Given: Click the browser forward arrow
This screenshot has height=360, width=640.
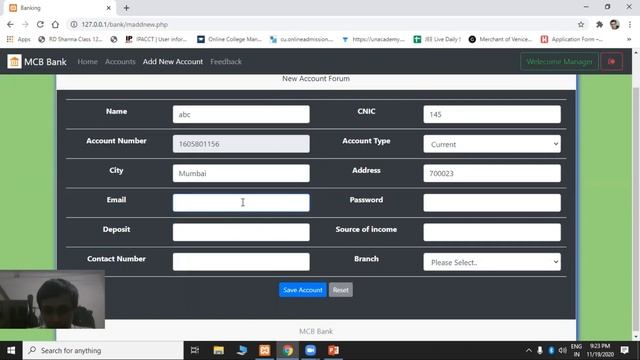Looking at the screenshot, I should point(25,24).
